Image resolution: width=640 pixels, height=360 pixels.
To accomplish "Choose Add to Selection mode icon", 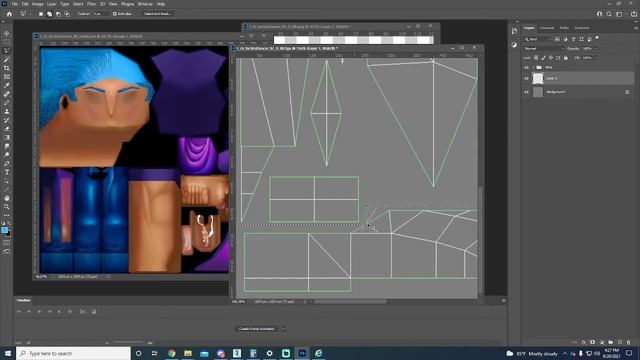I will 49,14.
